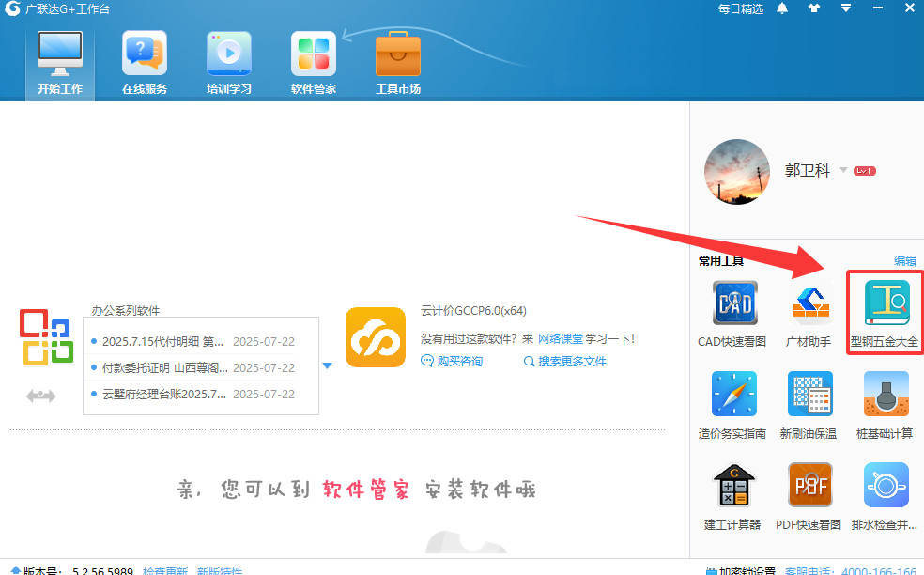Click the 广联达 G logo
Screen dimensions: 924x575
coord(12,8)
